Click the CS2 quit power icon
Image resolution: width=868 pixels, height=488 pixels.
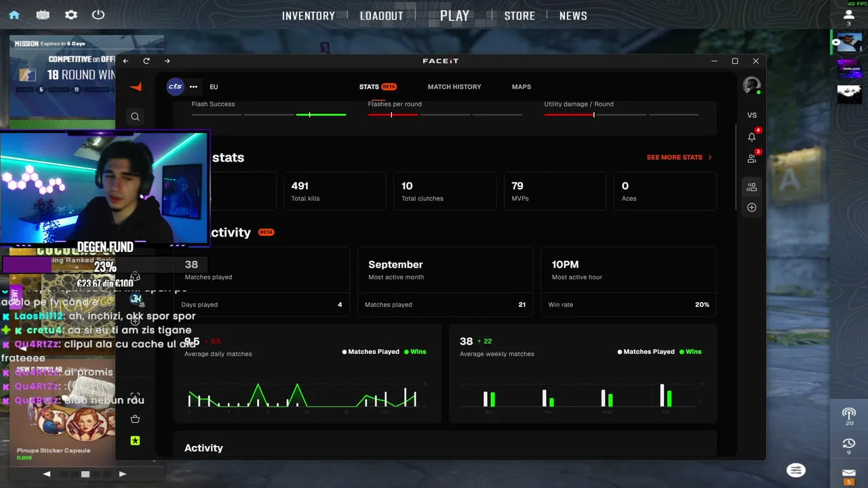point(98,15)
